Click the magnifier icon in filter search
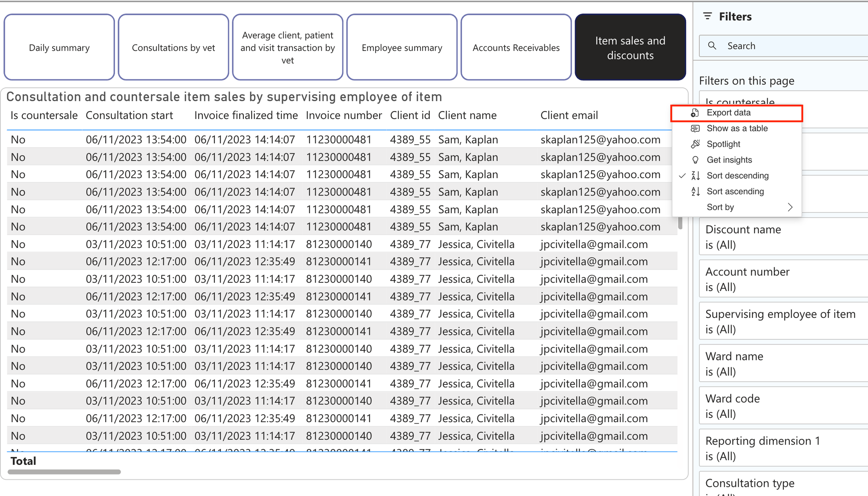This screenshot has height=496, width=868. 712,46
